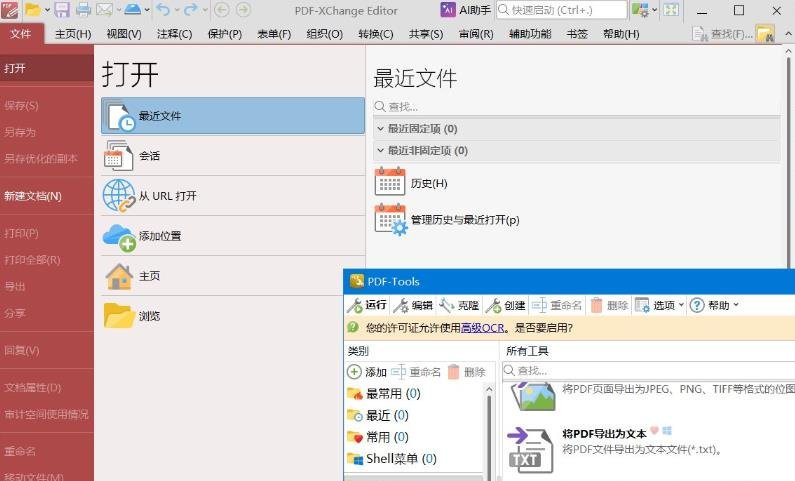The image size is (795, 481).
Task: Click the PDF-to-image export tool icon in PDF-Tools
Action: pyautogui.click(x=532, y=396)
